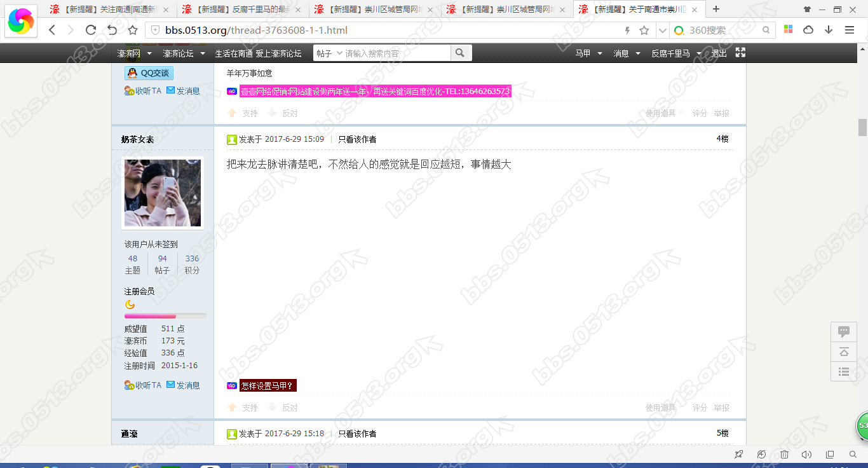Click the restore closed tab arrow icon
The width and height of the screenshot is (868, 468).
point(112,30)
